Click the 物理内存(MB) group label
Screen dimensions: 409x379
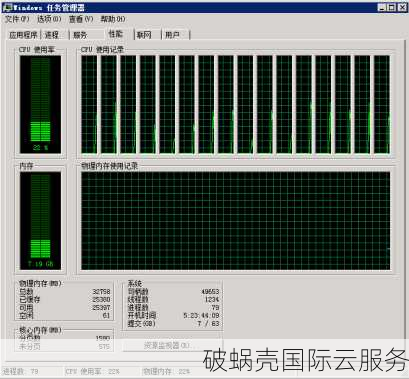coord(41,284)
